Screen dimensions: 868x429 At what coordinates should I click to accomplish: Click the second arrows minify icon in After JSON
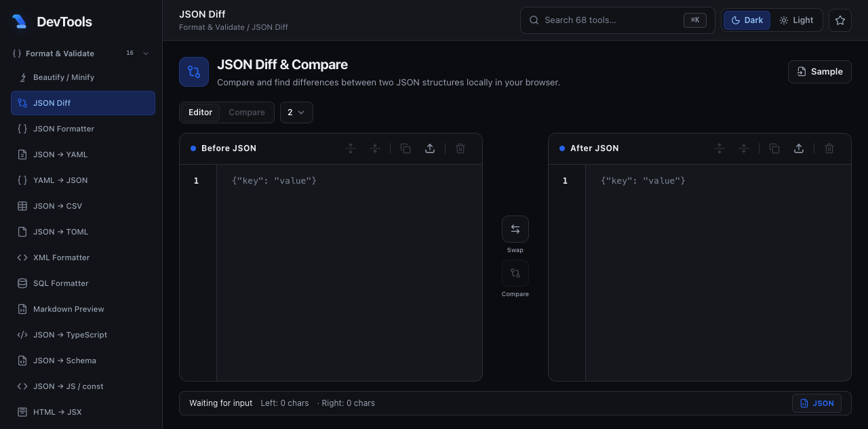click(744, 148)
